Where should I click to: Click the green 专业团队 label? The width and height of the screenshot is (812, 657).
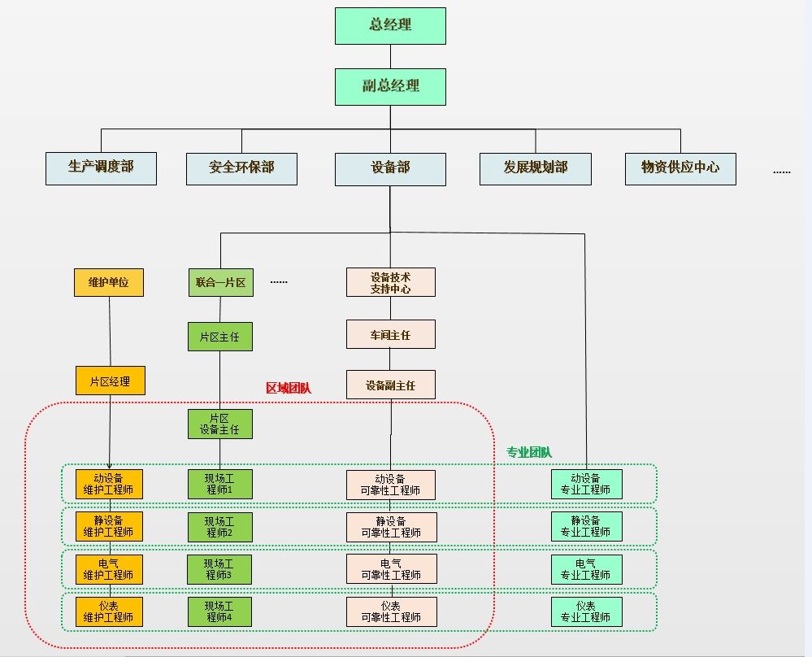(528, 452)
